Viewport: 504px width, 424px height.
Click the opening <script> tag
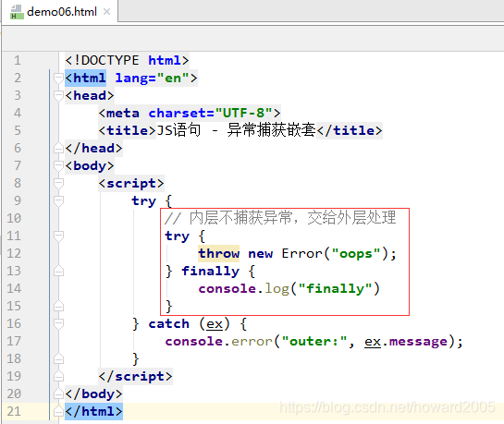[x=131, y=183]
